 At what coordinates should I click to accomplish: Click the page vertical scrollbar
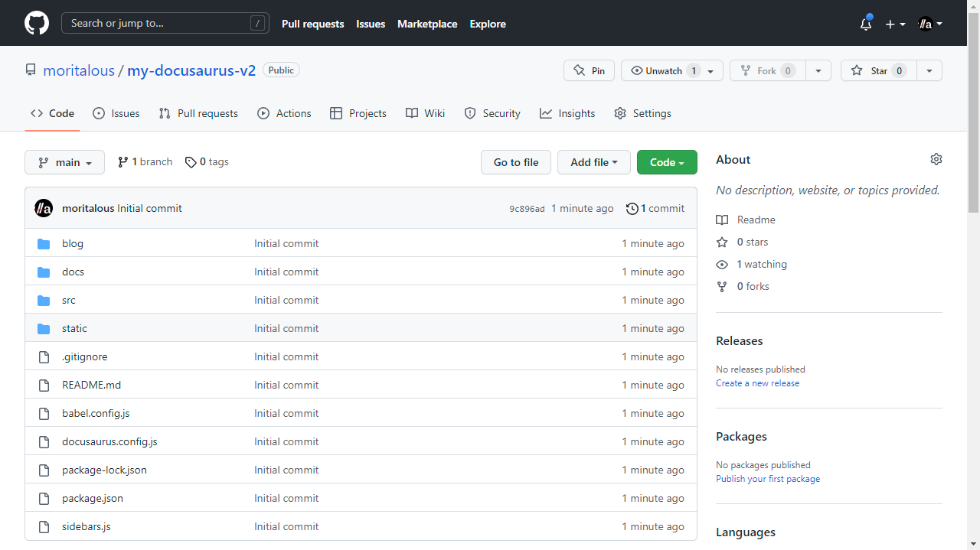coord(973,115)
